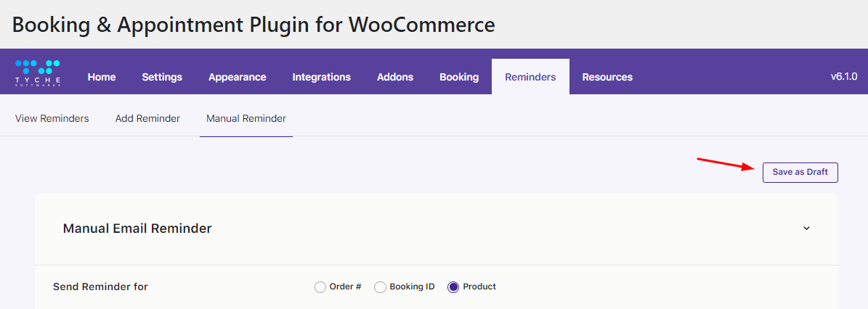Screen dimensions: 868x309
Task: Open the View Reminders sub-tab
Action: point(52,118)
